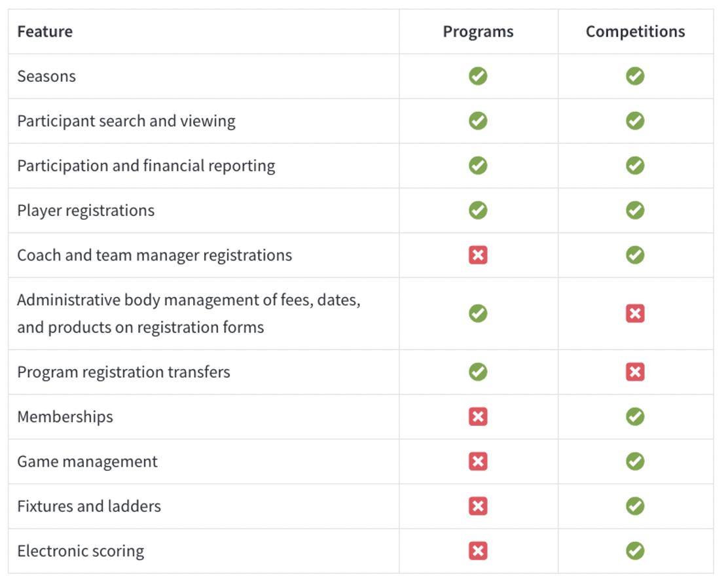Click the Seasons feature label
The width and height of the screenshot is (728, 585).
coord(46,77)
